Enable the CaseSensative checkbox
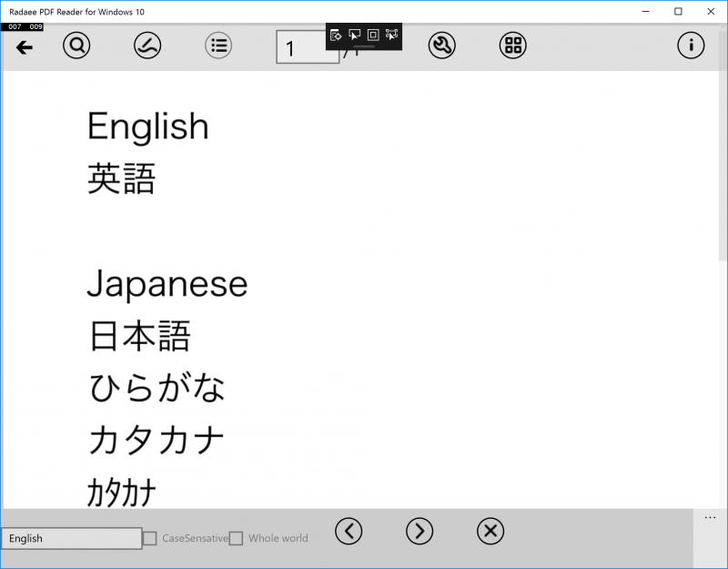 (150, 538)
